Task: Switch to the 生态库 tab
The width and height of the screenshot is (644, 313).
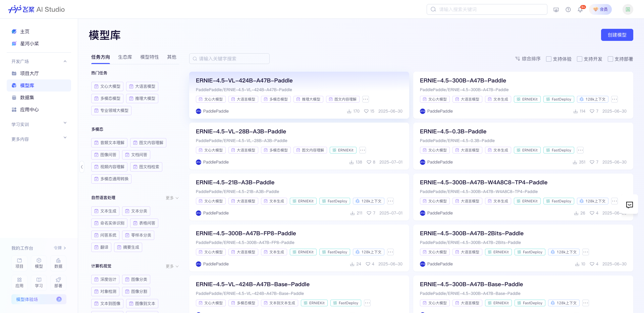Action: [x=125, y=57]
